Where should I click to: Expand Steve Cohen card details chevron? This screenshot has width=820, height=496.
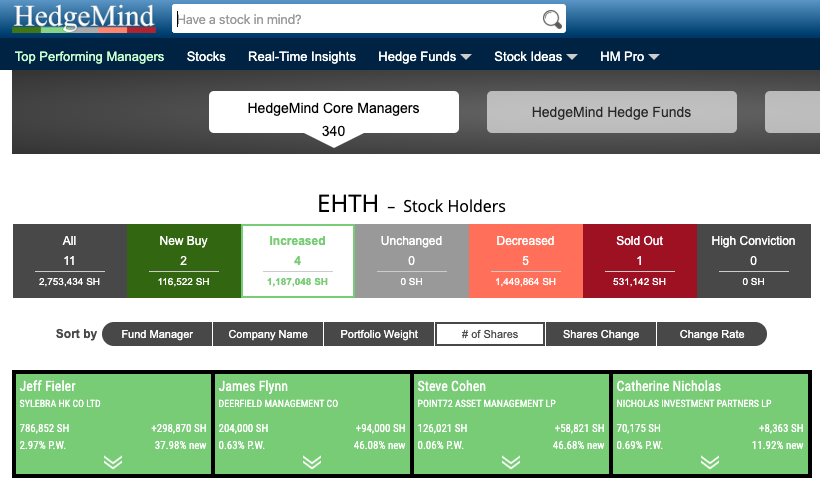[511, 462]
